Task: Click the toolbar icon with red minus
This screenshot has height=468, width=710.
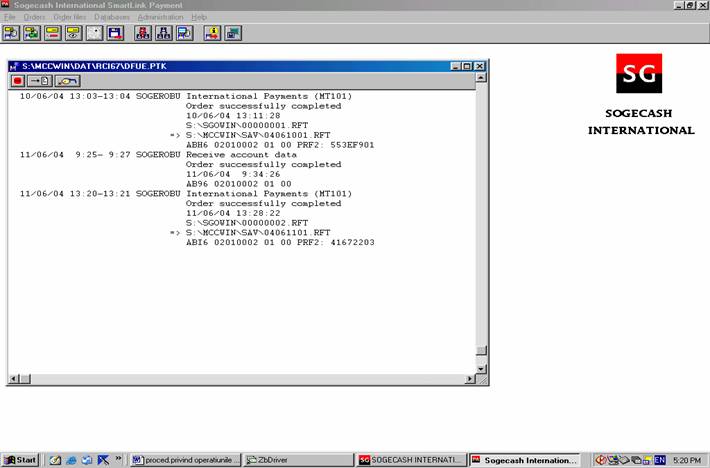Action: [x=53, y=33]
